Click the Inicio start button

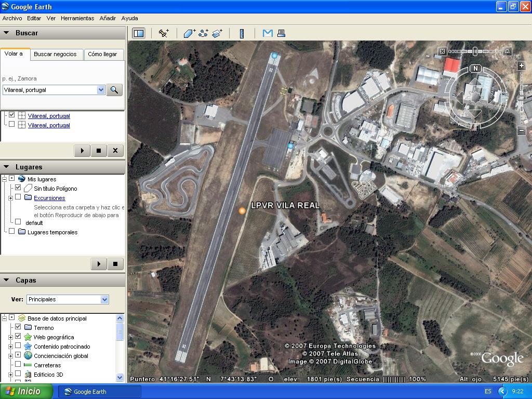tap(26, 391)
